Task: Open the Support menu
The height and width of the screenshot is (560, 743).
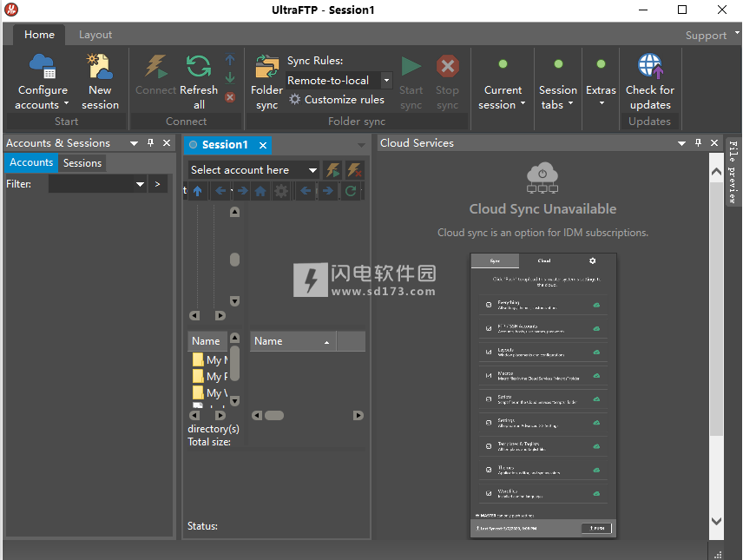Action: [706, 36]
